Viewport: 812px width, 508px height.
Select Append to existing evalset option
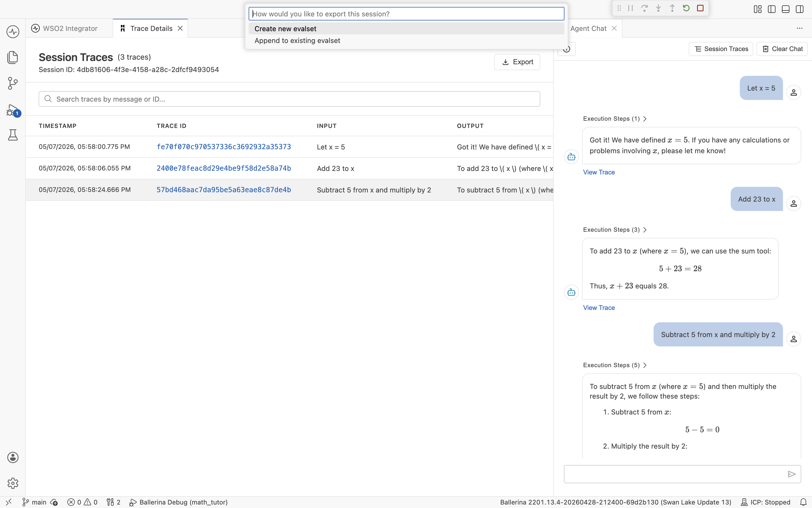point(406,40)
